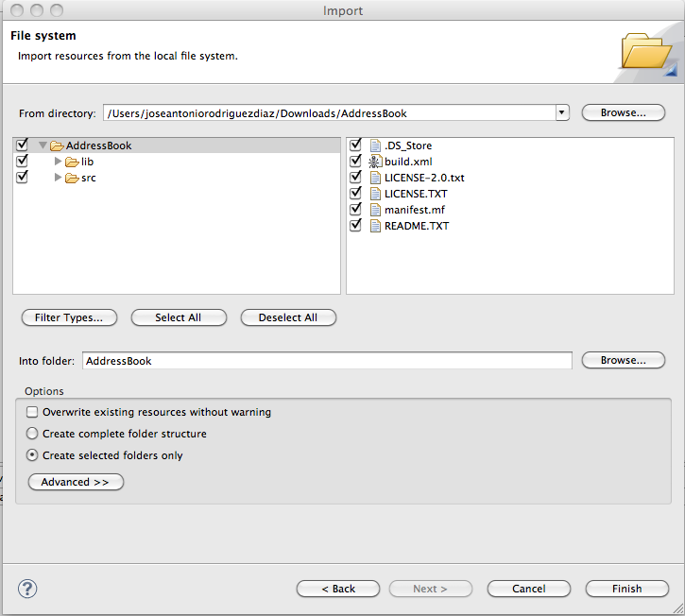Uncheck the LICENSE-2.0.txt checkbox
The height and width of the screenshot is (616, 685).
(355, 177)
